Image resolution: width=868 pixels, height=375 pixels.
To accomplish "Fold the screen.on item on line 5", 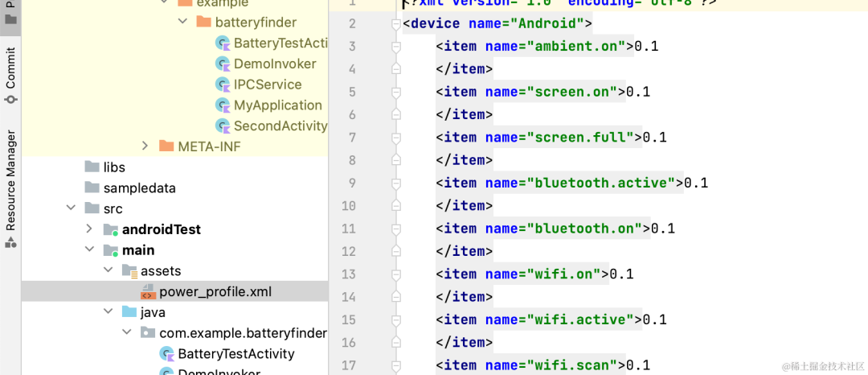I will point(395,93).
